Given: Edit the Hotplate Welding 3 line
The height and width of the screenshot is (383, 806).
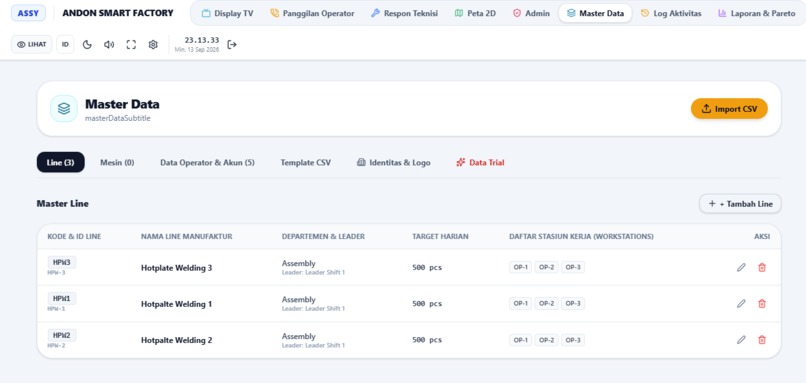Looking at the screenshot, I should pos(741,267).
